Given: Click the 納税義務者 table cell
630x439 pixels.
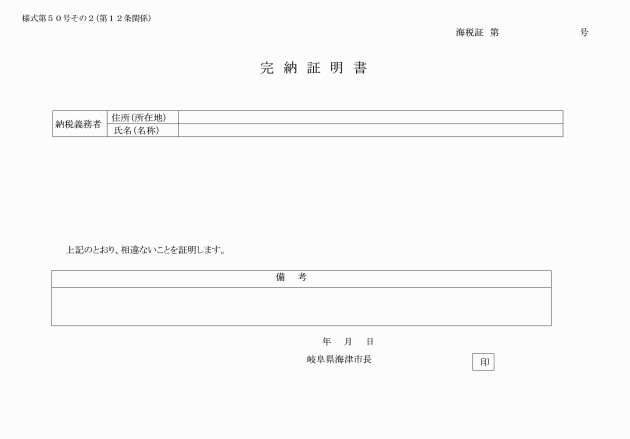Looking at the screenshot, I should click(x=80, y=124).
